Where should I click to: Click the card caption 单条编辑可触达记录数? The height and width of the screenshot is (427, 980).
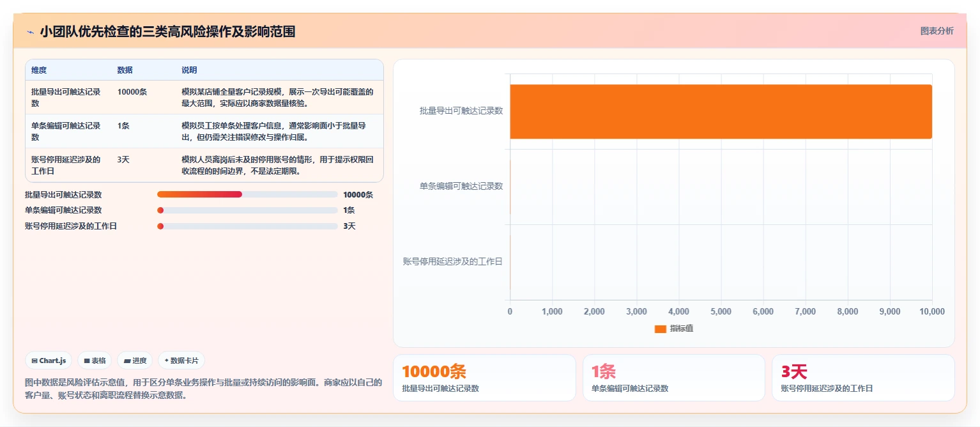click(630, 389)
